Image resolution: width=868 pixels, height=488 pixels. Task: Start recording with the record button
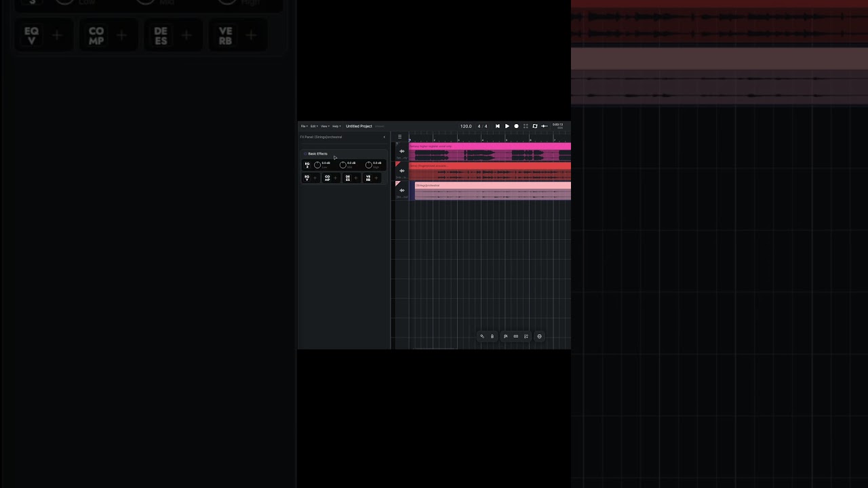516,126
